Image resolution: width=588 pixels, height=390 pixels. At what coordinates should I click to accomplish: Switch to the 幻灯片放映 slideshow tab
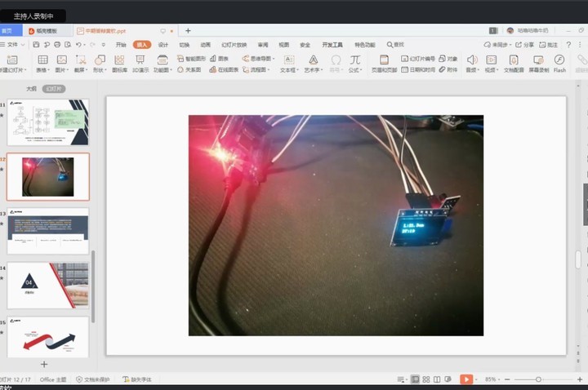pyautogui.click(x=235, y=45)
